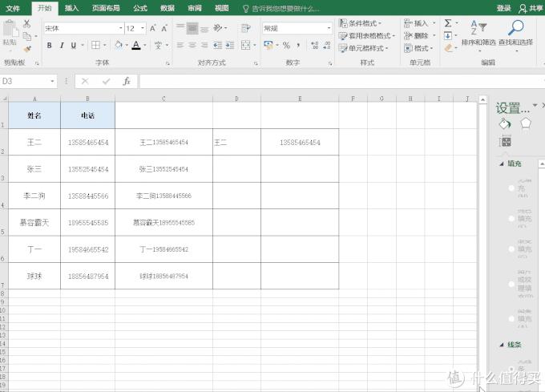Viewport: 545px width, 392px height.
Task: Click the 登录 sign-in link
Action: tap(503, 8)
